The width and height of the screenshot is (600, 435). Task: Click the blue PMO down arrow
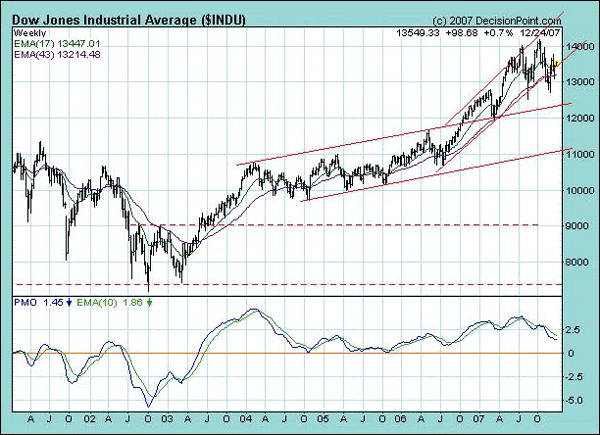[x=69, y=303]
